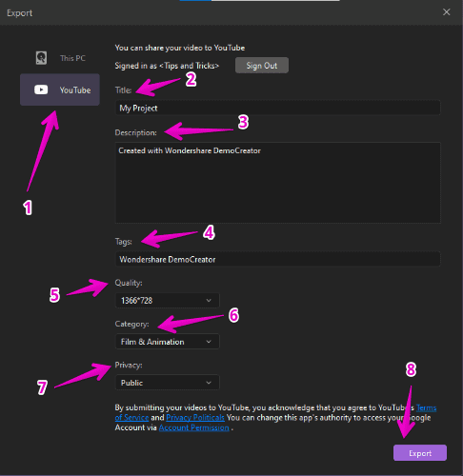This screenshot has width=463, height=476.
Task: Open the Quality 1366*728 dropdown
Action: [x=167, y=301]
